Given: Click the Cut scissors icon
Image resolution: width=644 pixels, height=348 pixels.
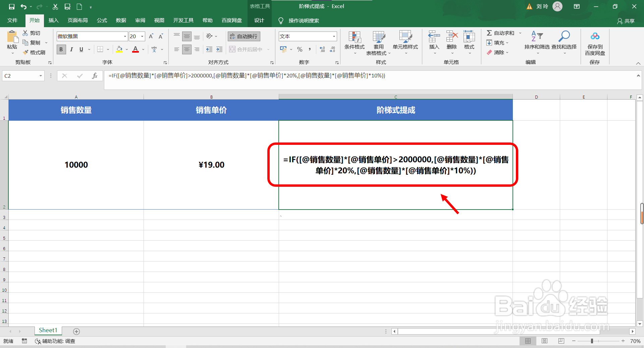Looking at the screenshot, I should (25, 33).
